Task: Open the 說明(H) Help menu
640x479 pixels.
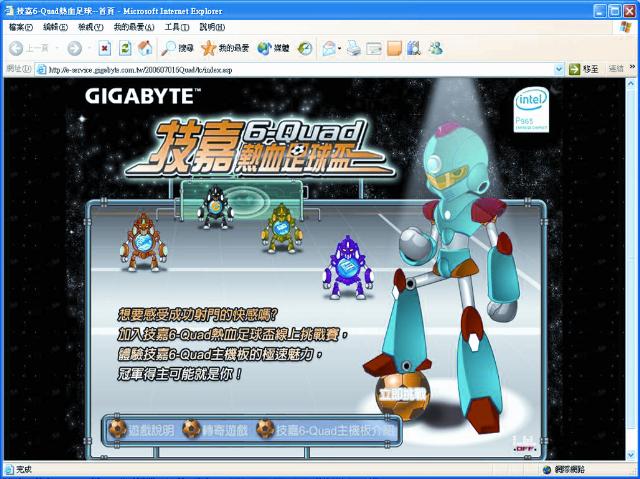Action: (212, 27)
